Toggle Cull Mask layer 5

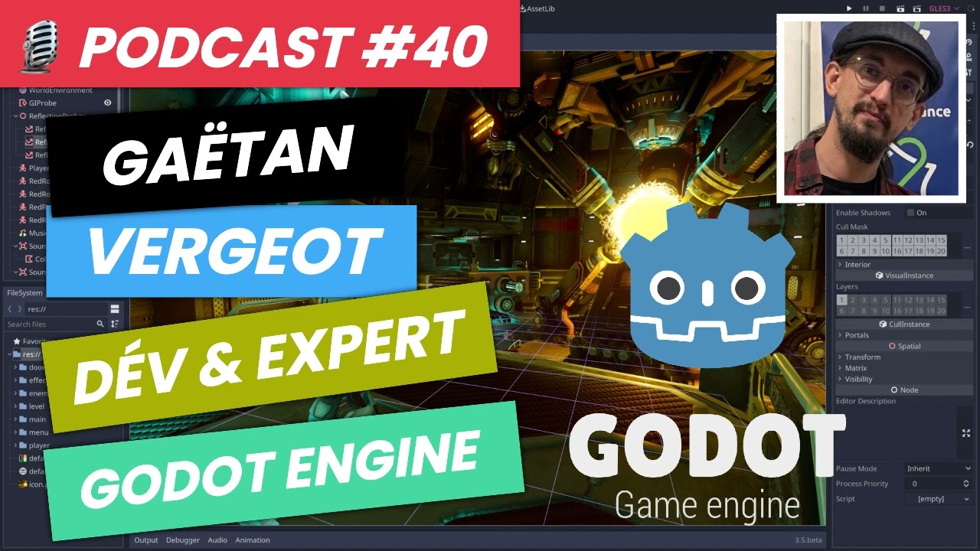click(x=886, y=240)
